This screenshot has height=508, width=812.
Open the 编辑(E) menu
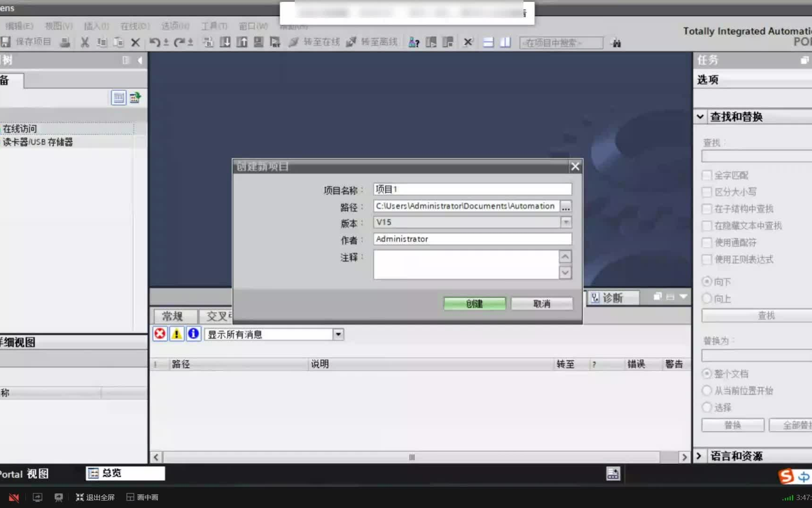pyautogui.click(x=19, y=26)
